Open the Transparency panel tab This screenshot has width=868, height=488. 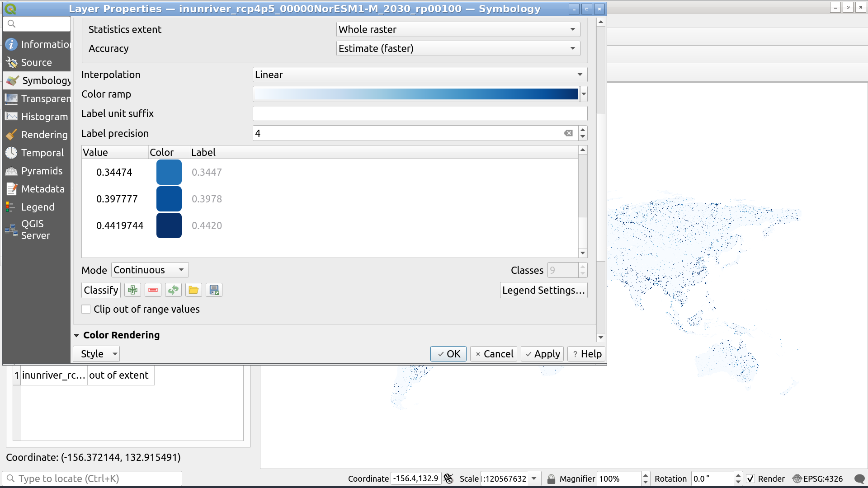point(44,99)
